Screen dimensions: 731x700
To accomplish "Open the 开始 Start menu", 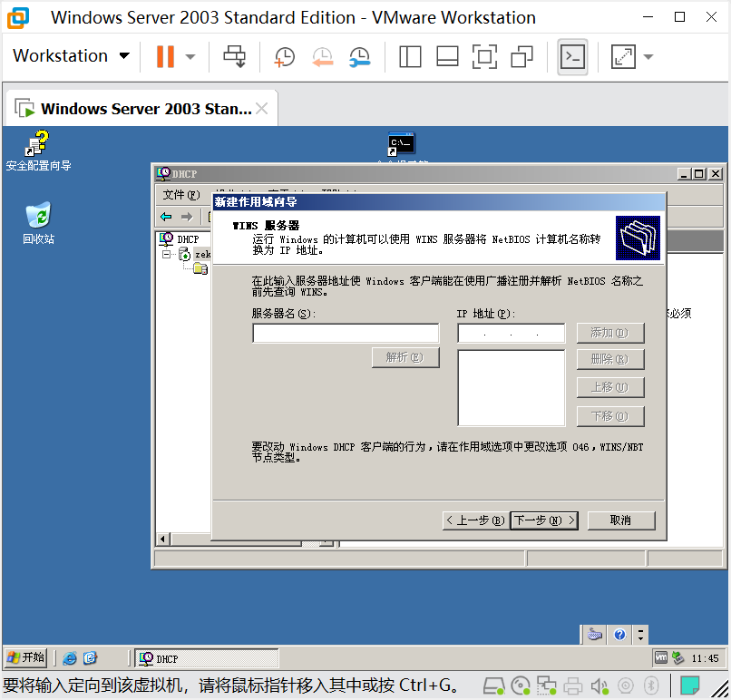I will (x=26, y=657).
